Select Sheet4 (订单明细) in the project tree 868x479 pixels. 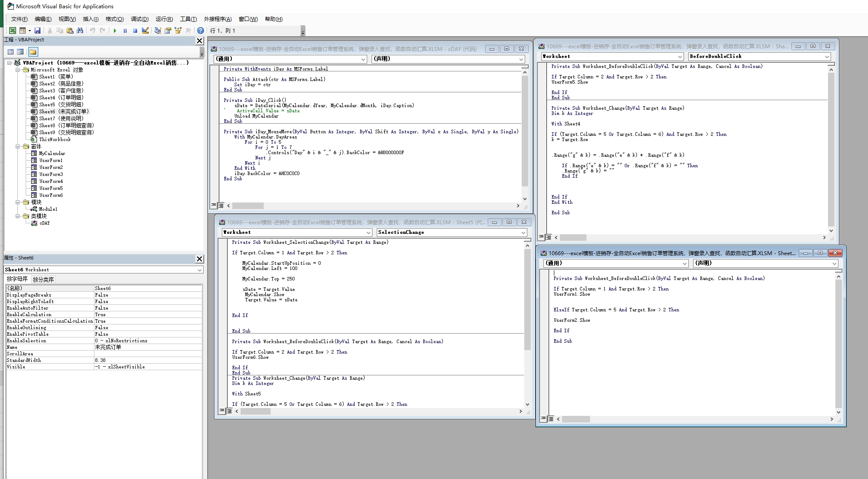point(61,98)
